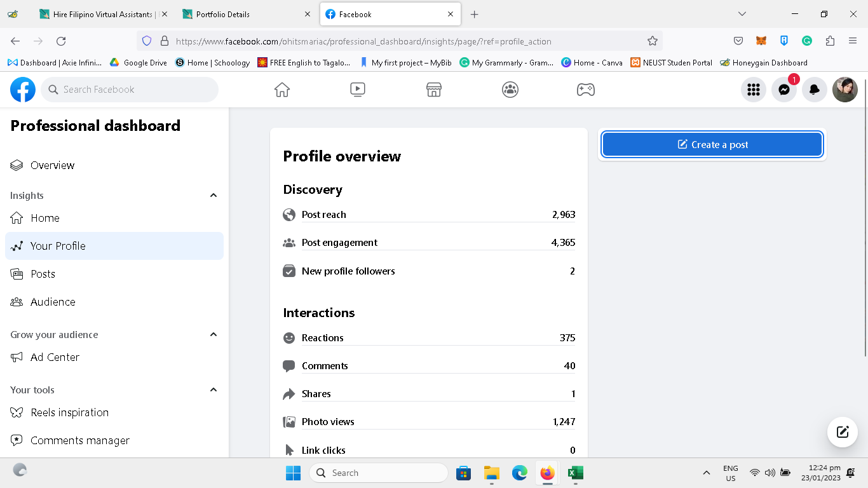Switch to Hire Filipino Virtual Assistants tab
This screenshot has width=868, height=488.
pyautogui.click(x=104, y=14)
